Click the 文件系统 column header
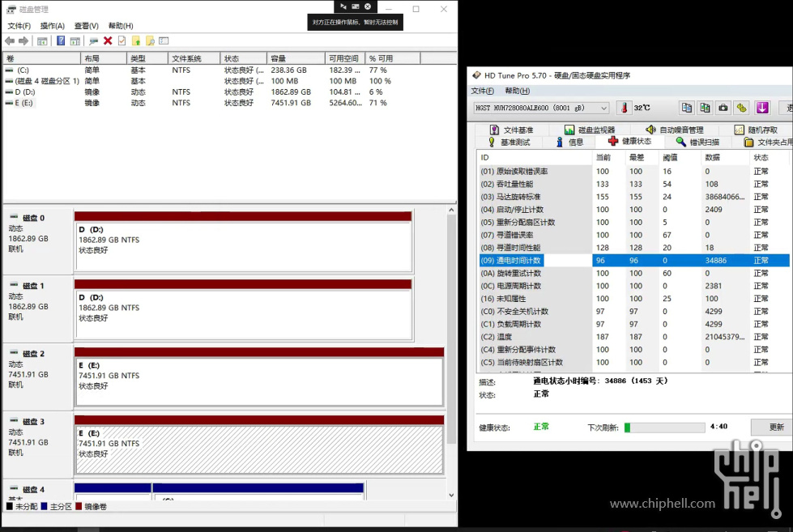The width and height of the screenshot is (793, 532). 194,58
